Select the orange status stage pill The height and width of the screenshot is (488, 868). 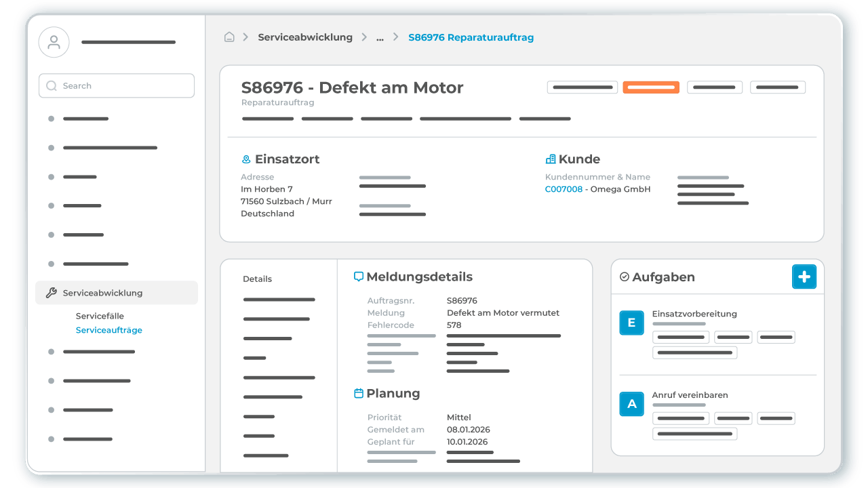click(651, 87)
